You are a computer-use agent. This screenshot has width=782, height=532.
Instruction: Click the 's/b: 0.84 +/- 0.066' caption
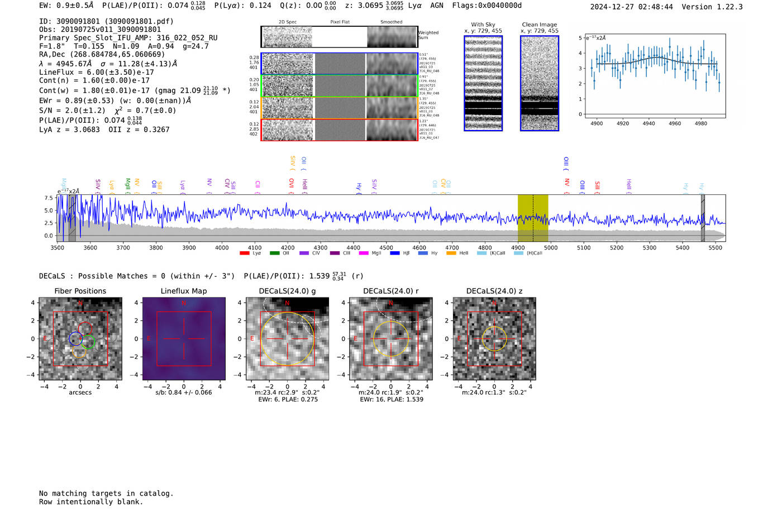click(x=184, y=392)
